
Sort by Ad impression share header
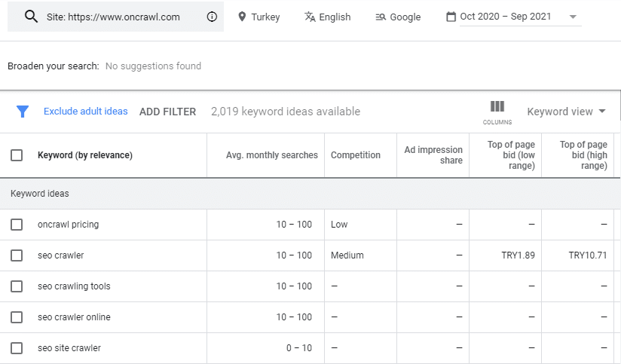[433, 154]
